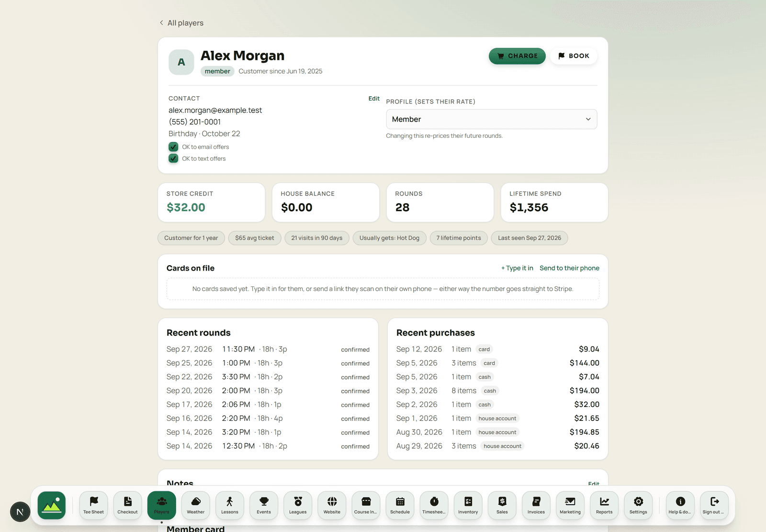Open the Checkout dock icon
766x532 pixels.
127,505
